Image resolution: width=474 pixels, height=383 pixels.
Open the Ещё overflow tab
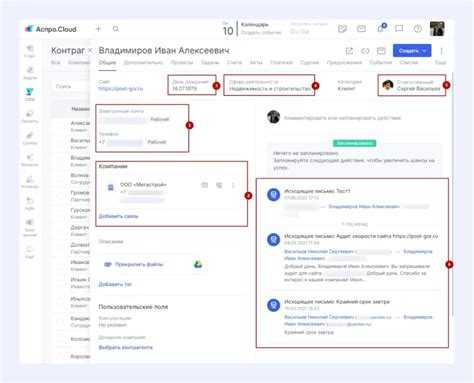[x=440, y=63]
